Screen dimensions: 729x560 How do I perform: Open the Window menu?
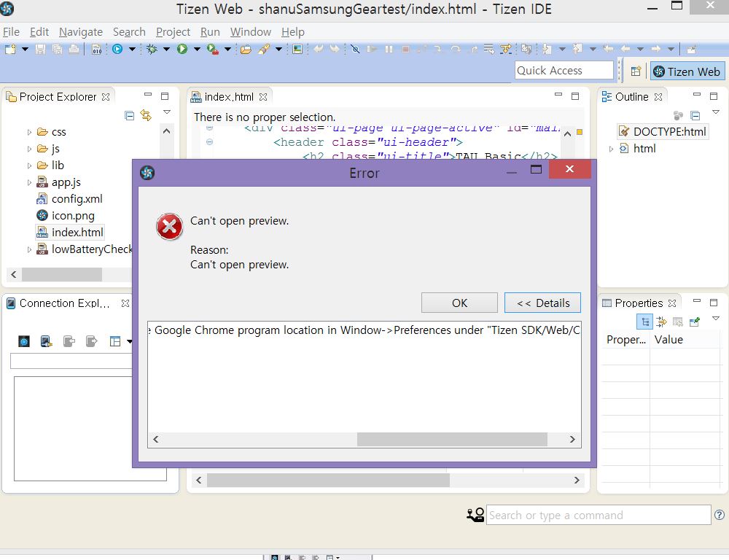click(x=250, y=32)
